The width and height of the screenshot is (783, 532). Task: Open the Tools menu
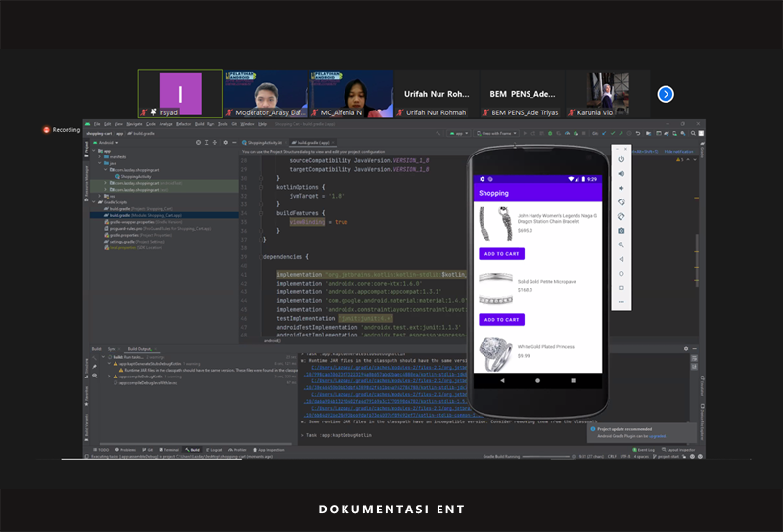[223, 124]
